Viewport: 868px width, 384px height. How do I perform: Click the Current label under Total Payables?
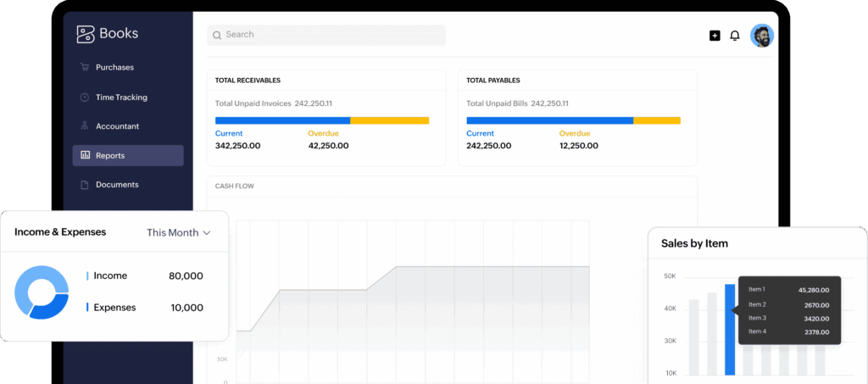click(480, 134)
